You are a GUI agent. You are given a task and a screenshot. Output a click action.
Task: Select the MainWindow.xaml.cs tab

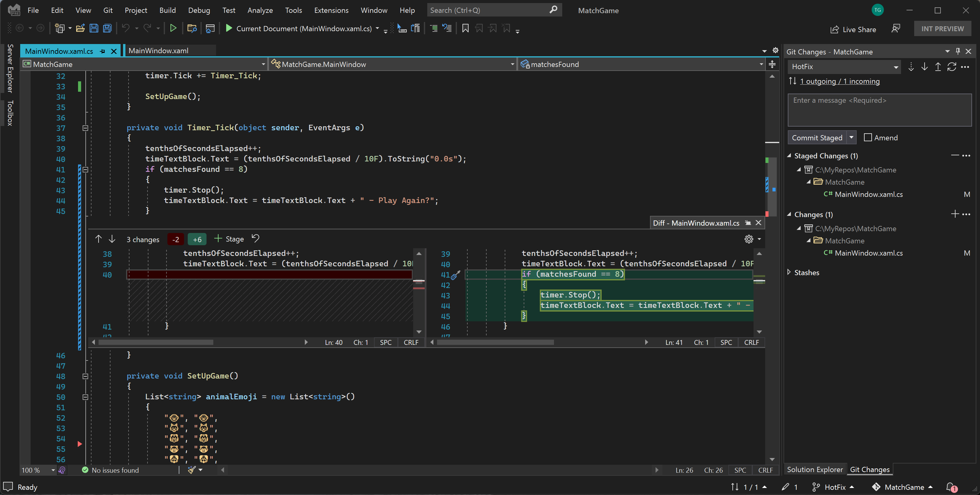[x=59, y=50]
